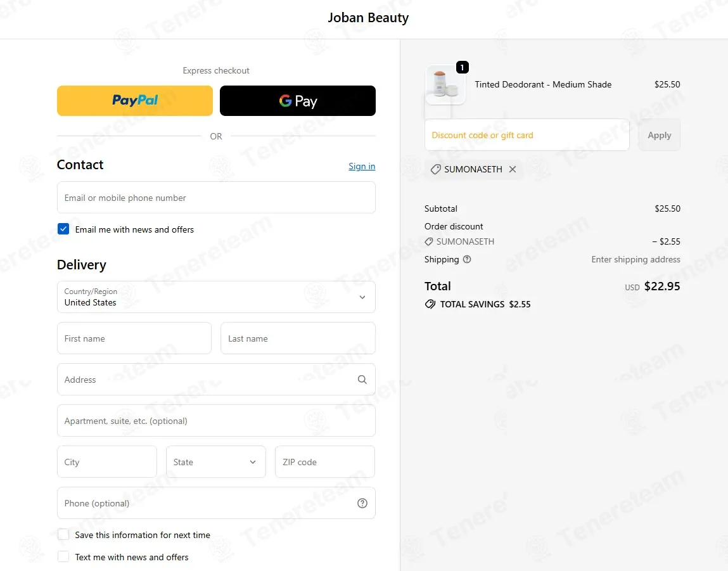The width and height of the screenshot is (728, 571).
Task: Click the product price $25.50 beside item
Action: click(667, 84)
